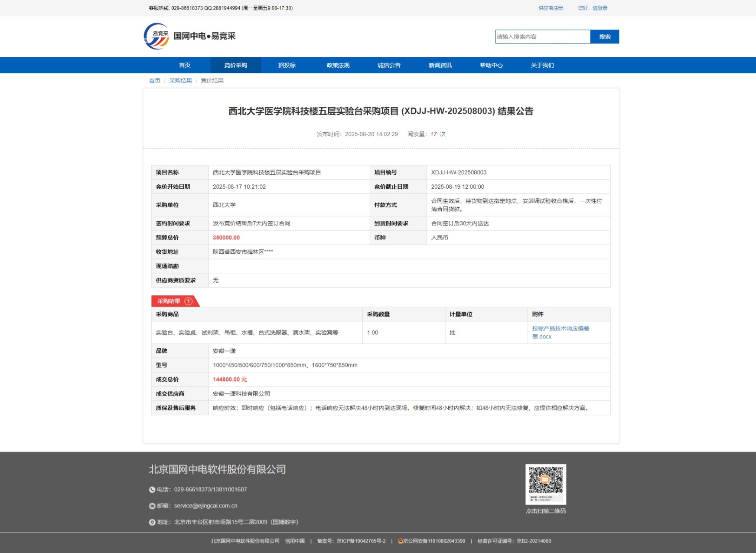Open the 帮助中心 menu item
Image resolution: width=756 pixels, height=553 pixels.
pyautogui.click(x=491, y=65)
